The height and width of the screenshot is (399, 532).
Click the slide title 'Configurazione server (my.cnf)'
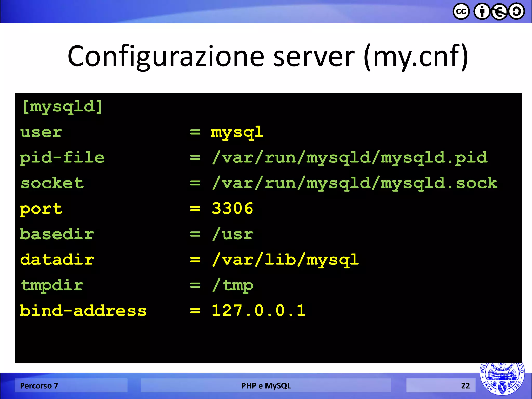pyautogui.click(x=268, y=57)
